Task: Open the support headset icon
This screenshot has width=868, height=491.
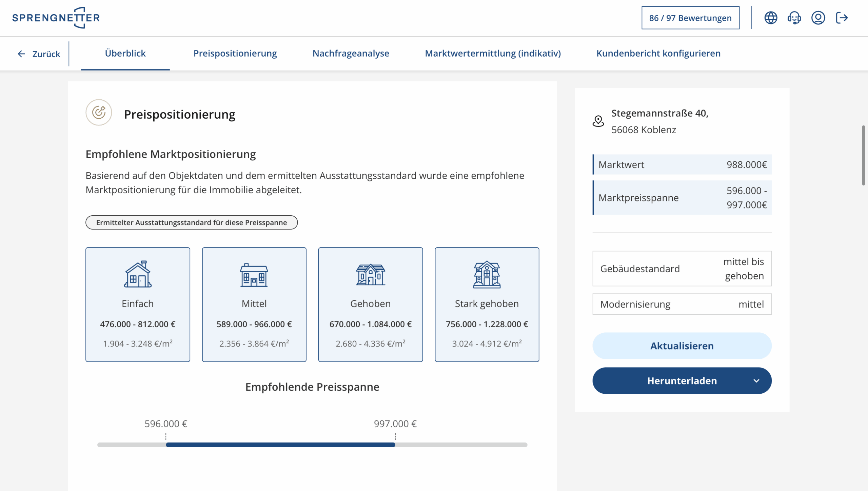Action: [x=794, y=18]
